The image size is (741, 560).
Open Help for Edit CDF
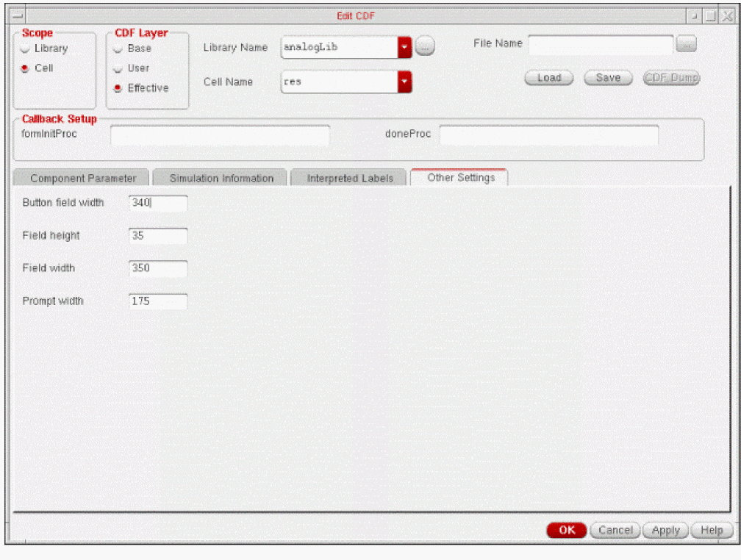click(x=712, y=530)
